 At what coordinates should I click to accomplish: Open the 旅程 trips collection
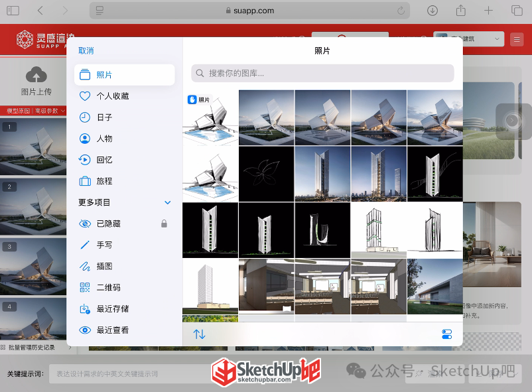[x=125, y=181]
